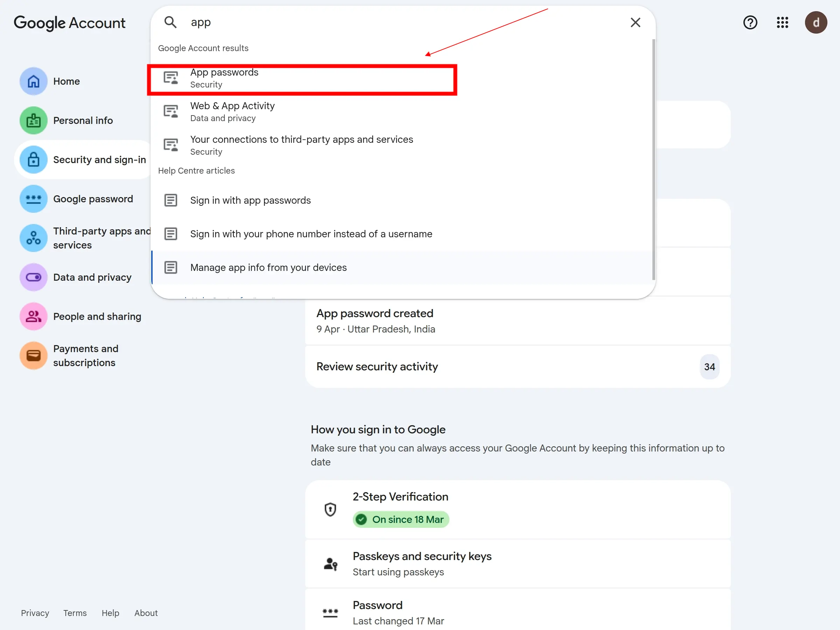Open 'Sign in with your phone number' article
Viewport: 840px width, 630px height.
click(402, 234)
